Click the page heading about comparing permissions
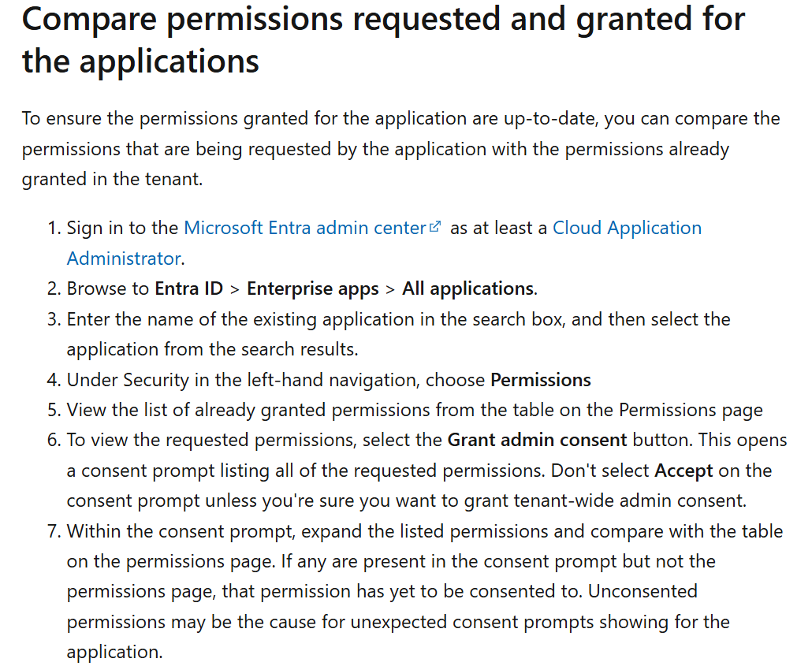The height and width of the screenshot is (666, 812). (383, 39)
